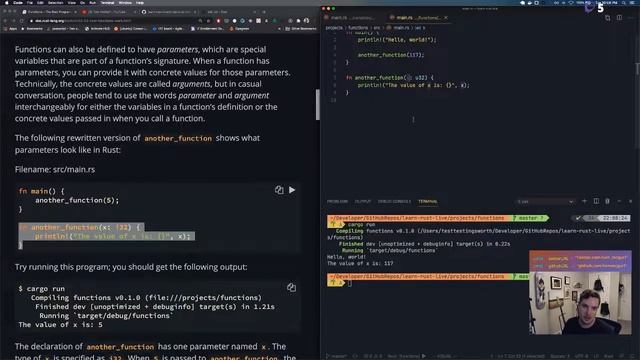Switch to the Problems tab
This screenshot has height=360, width=640.
coord(337,202)
